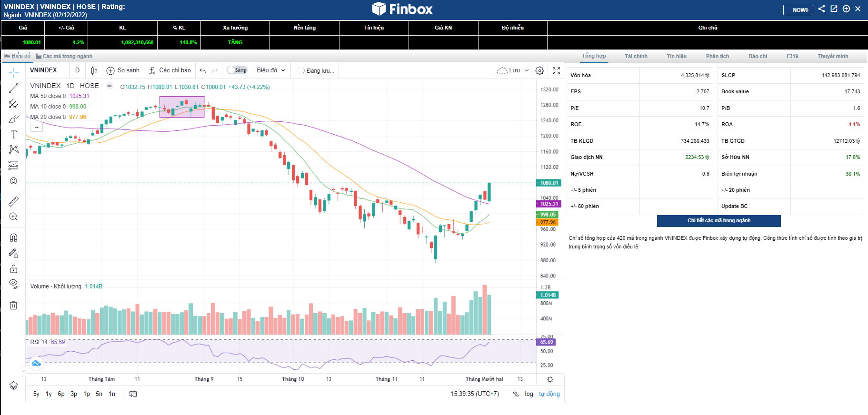Viewport: 868px width, 415px height.
Task: Enable percent scale mode
Action: click(x=516, y=394)
